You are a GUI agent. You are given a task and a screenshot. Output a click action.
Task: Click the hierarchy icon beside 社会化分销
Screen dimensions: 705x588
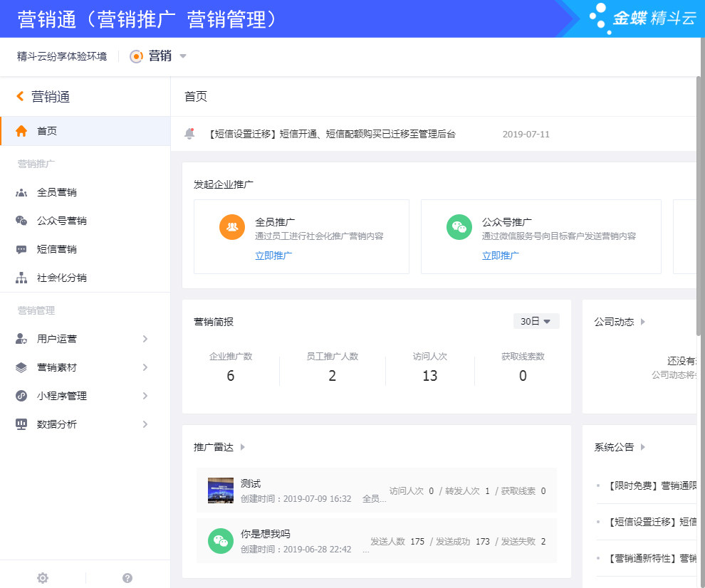21,278
